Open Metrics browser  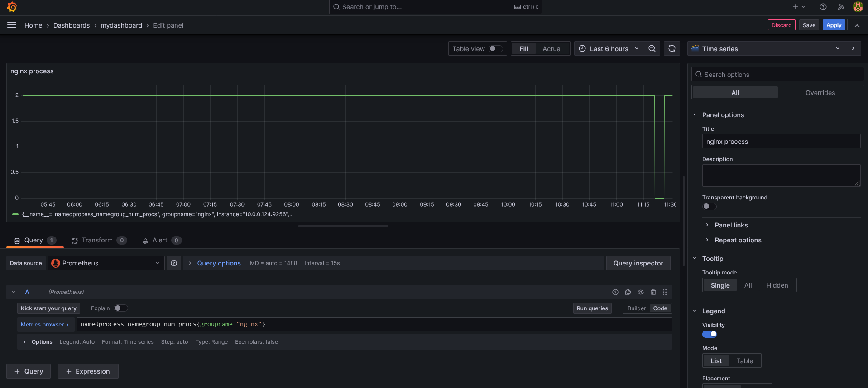click(45, 325)
